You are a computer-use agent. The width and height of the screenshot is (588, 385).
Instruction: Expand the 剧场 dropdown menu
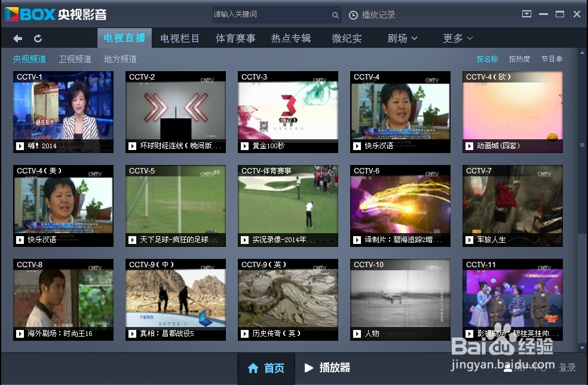click(402, 38)
